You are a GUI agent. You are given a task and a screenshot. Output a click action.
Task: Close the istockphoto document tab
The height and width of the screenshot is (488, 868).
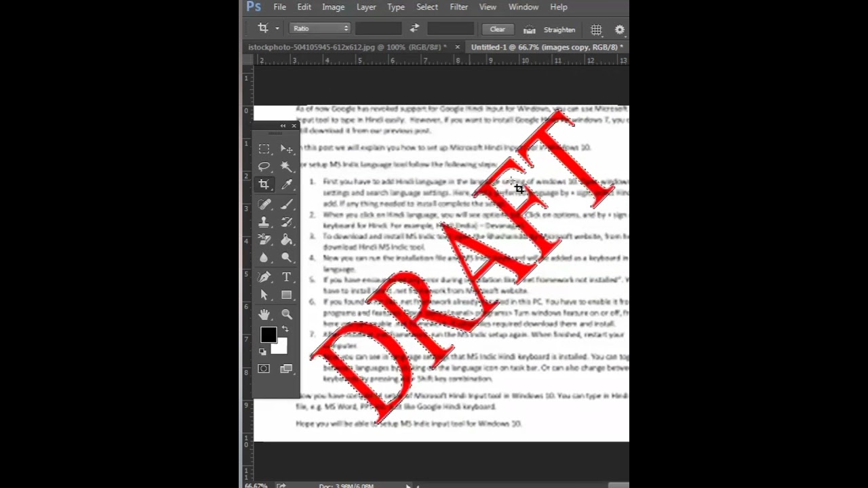(x=457, y=47)
